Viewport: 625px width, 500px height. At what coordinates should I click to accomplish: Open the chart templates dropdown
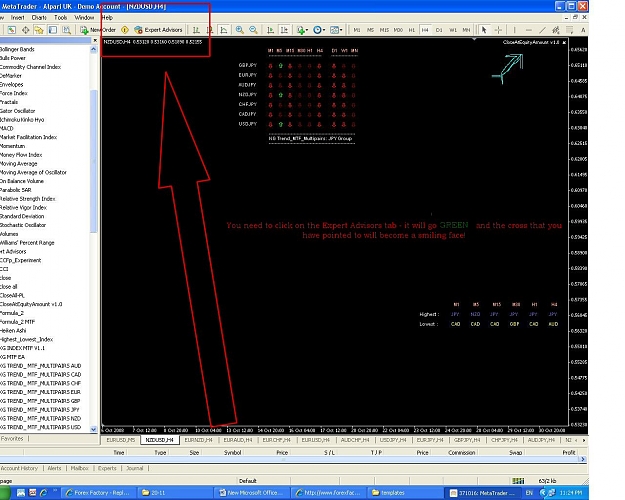(336, 30)
